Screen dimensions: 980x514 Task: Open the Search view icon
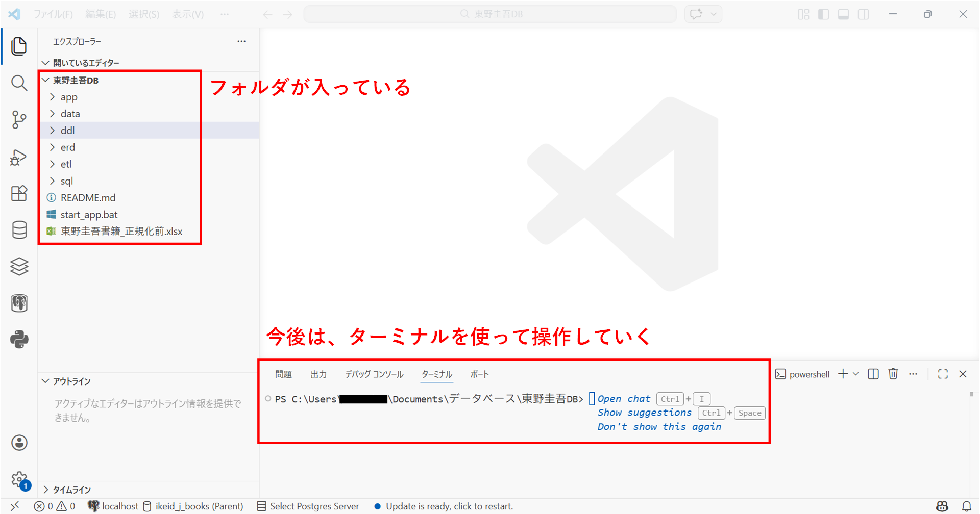(19, 83)
